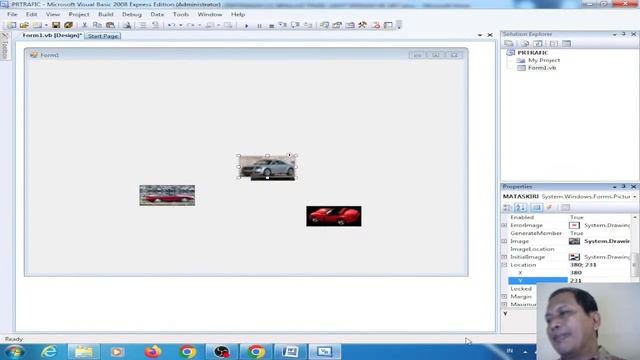640x360 pixels.
Task: Open the Debug menu
Action: [x=132, y=14]
